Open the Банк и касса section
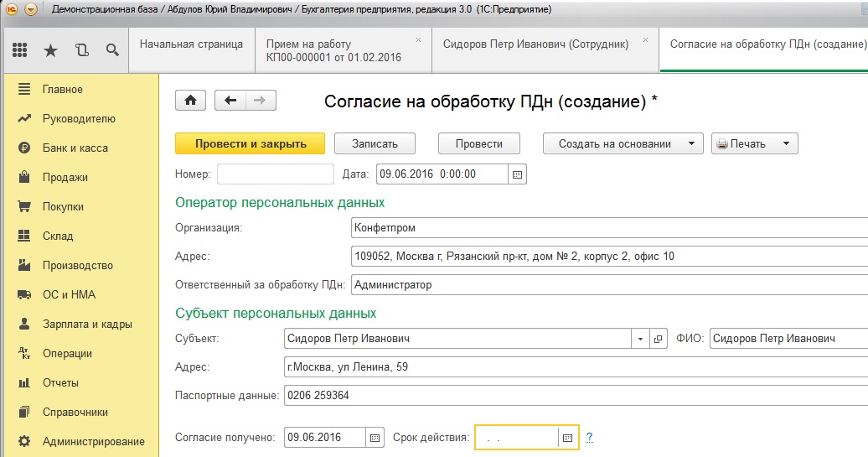868x457 pixels. click(x=81, y=148)
